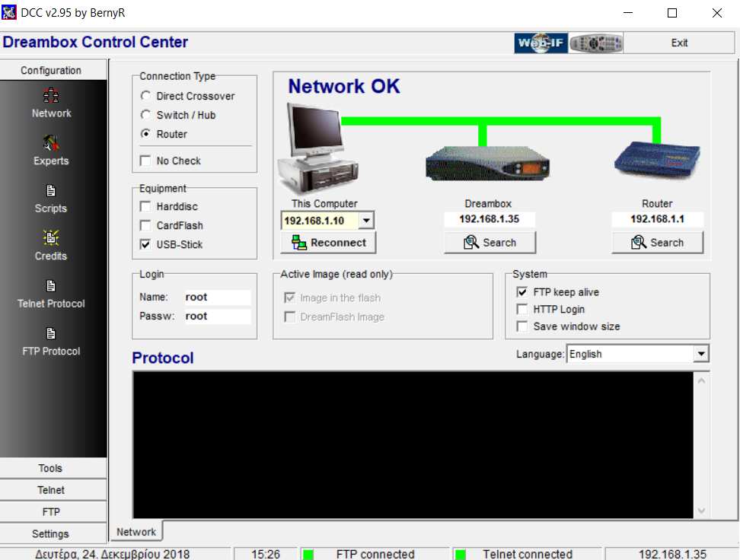View the Telnet Protocol log icon
740x560 pixels.
(51, 286)
